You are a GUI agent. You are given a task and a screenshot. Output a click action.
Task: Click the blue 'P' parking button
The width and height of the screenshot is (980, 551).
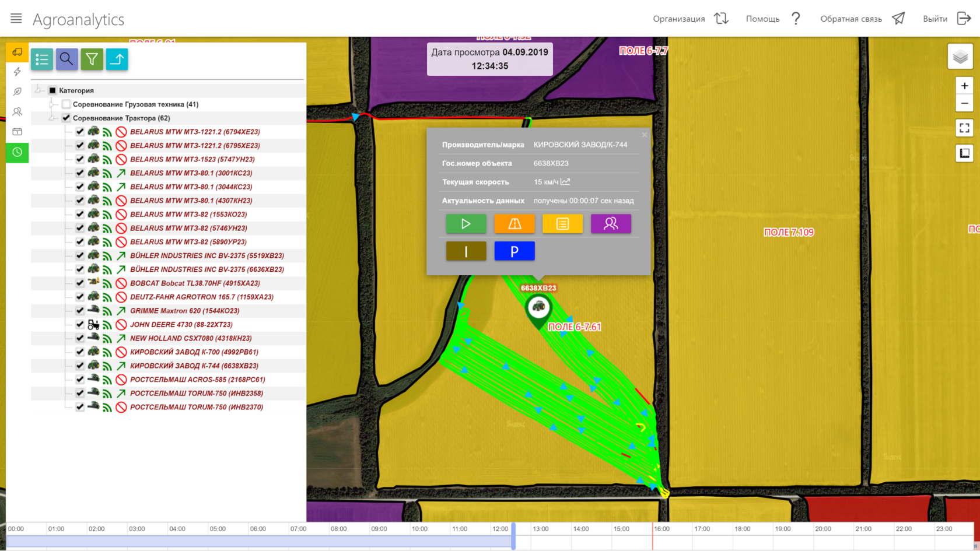(514, 251)
